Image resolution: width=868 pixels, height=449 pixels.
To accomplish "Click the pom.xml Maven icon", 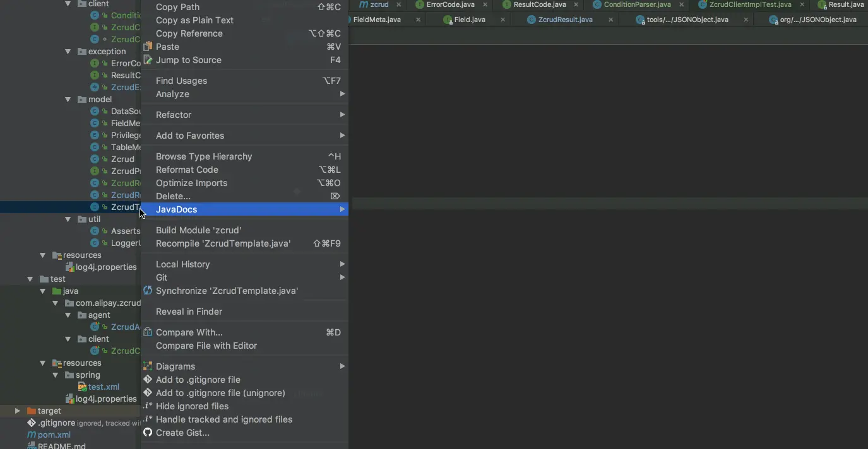I will point(32,434).
